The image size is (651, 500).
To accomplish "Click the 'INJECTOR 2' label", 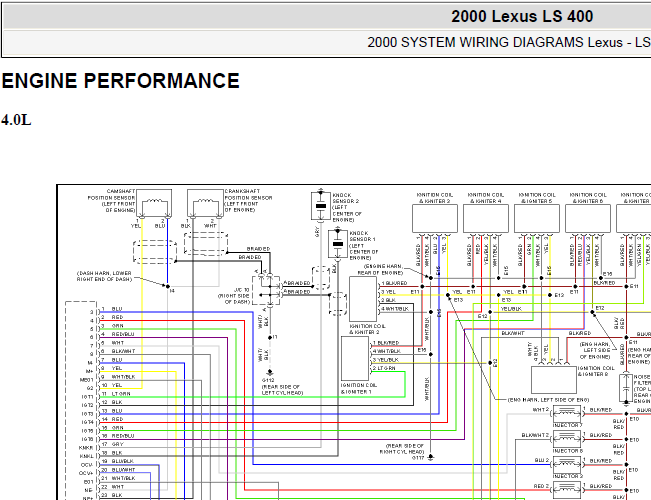I will coord(568,476).
